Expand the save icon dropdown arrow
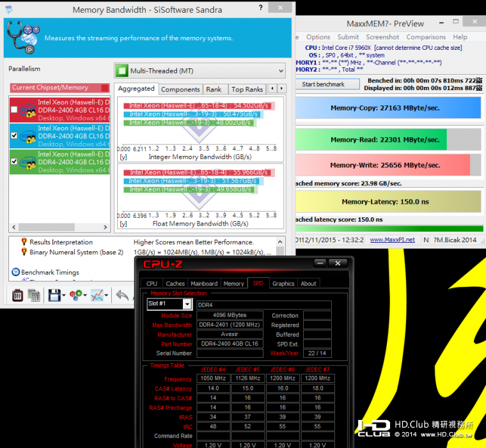The width and height of the screenshot is (486, 448). pyautogui.click(x=64, y=295)
